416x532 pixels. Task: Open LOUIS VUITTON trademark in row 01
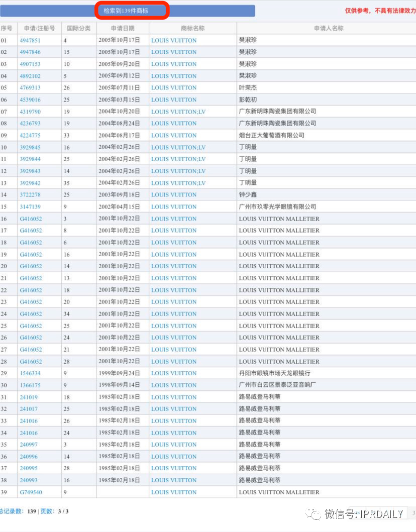(174, 40)
